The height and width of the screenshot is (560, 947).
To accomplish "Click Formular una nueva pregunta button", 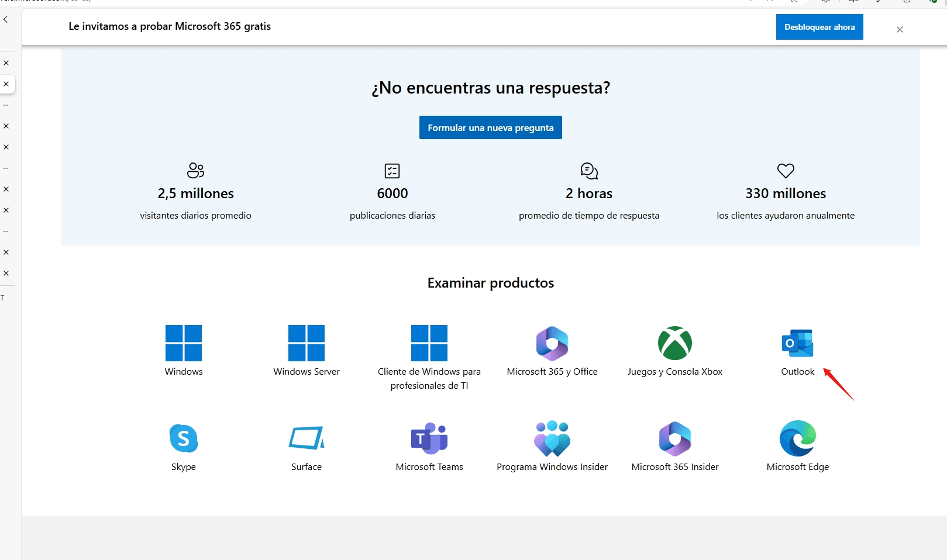I will pos(491,127).
